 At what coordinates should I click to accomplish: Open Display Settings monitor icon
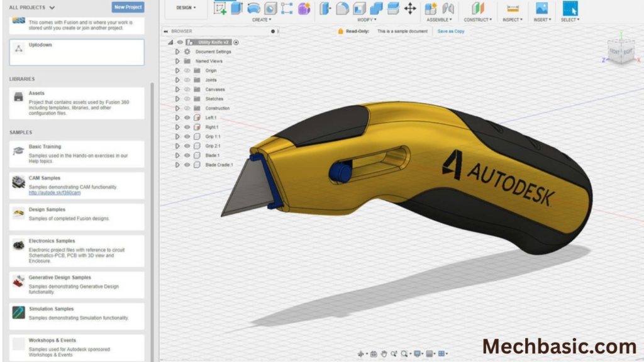[418, 354]
